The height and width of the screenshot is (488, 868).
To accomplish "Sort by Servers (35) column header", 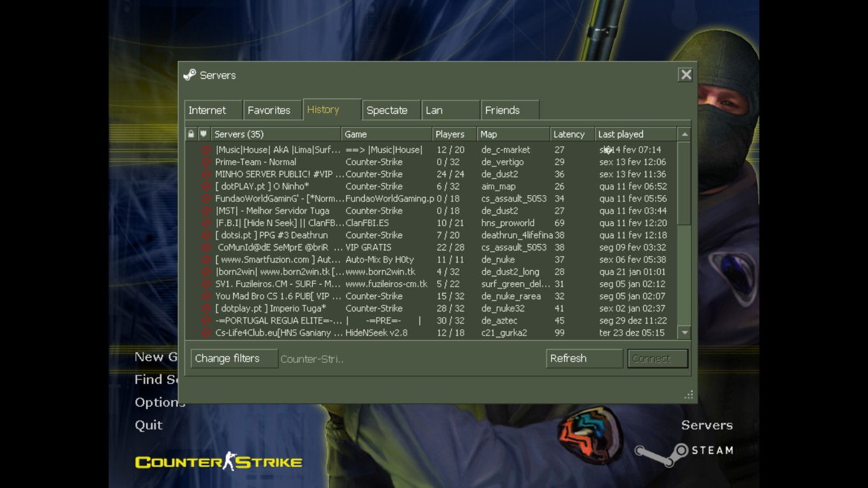I will pos(276,134).
